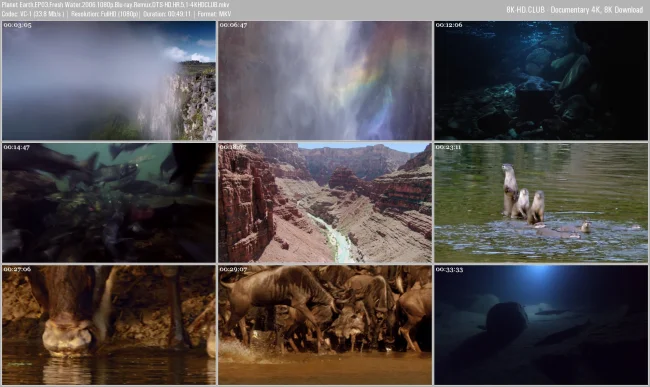This screenshot has height=387, width=650.
Task: Click the 00:12:06 timestamp label
Action: 449,25
